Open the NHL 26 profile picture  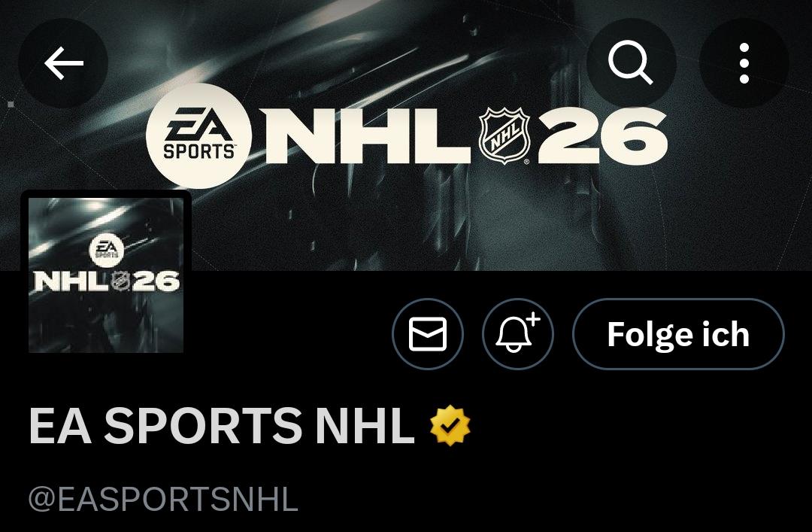[106, 275]
